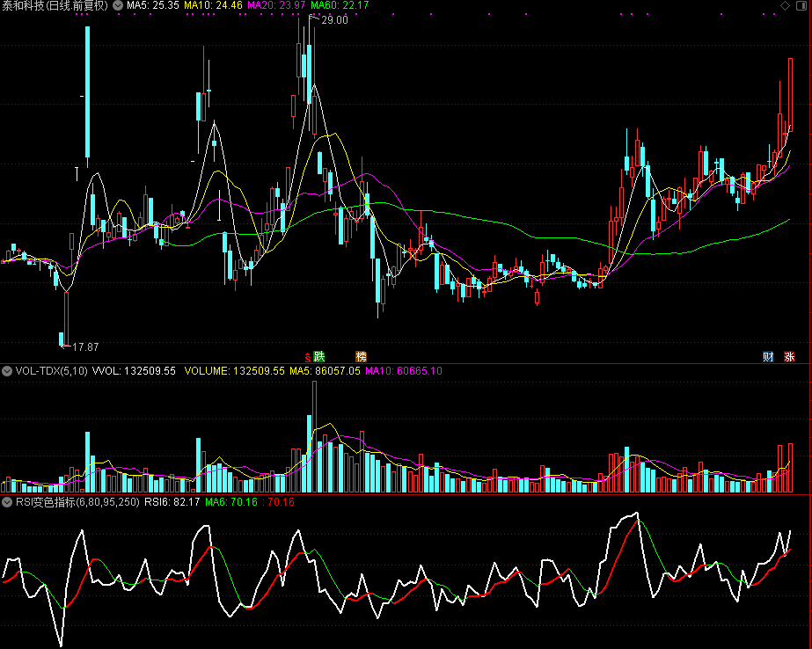Select the MA5: 25.35 label
This screenshot has width=812, height=649.
click(x=153, y=5)
